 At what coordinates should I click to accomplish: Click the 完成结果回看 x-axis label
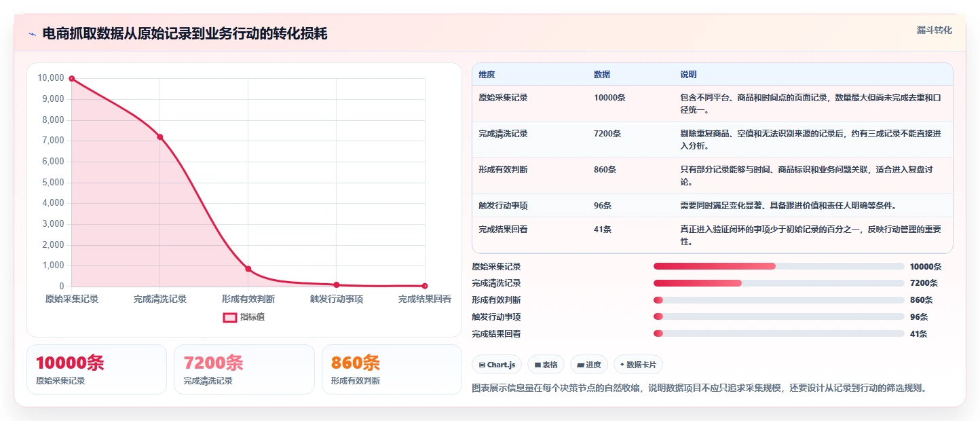pyautogui.click(x=425, y=299)
